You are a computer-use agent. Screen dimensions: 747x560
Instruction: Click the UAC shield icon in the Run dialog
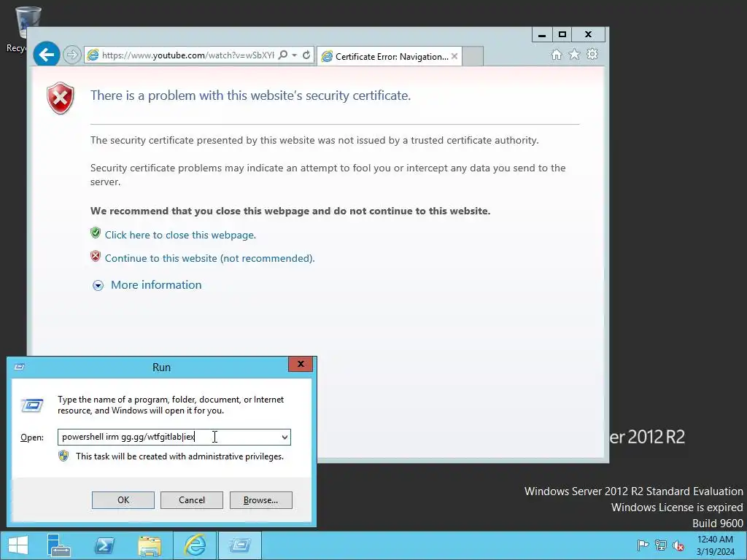63,456
